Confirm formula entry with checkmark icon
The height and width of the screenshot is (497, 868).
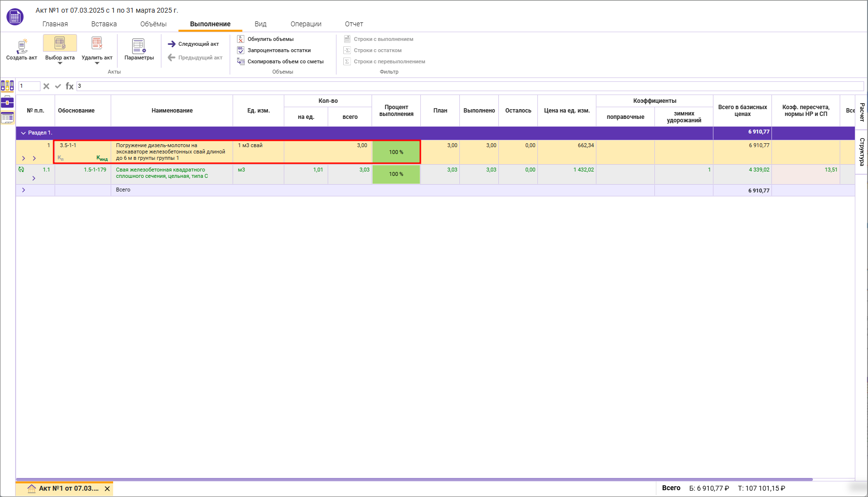point(58,86)
